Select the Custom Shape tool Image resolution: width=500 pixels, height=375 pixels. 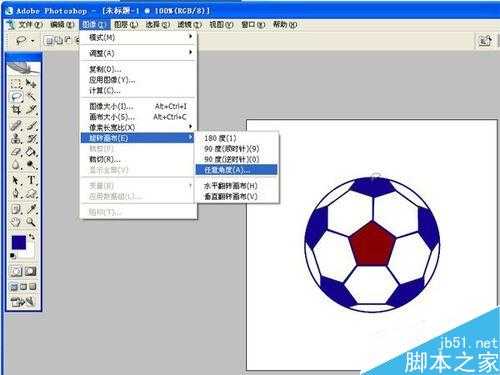pos(31,193)
